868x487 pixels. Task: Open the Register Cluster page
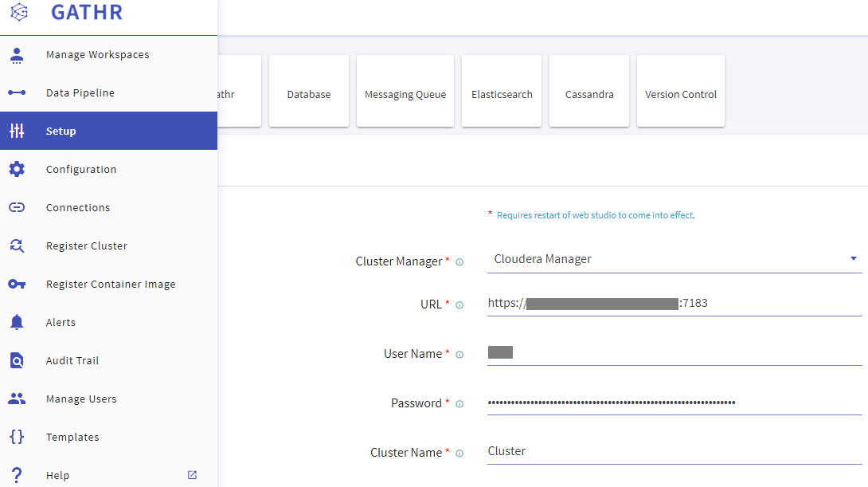pyautogui.click(x=108, y=245)
